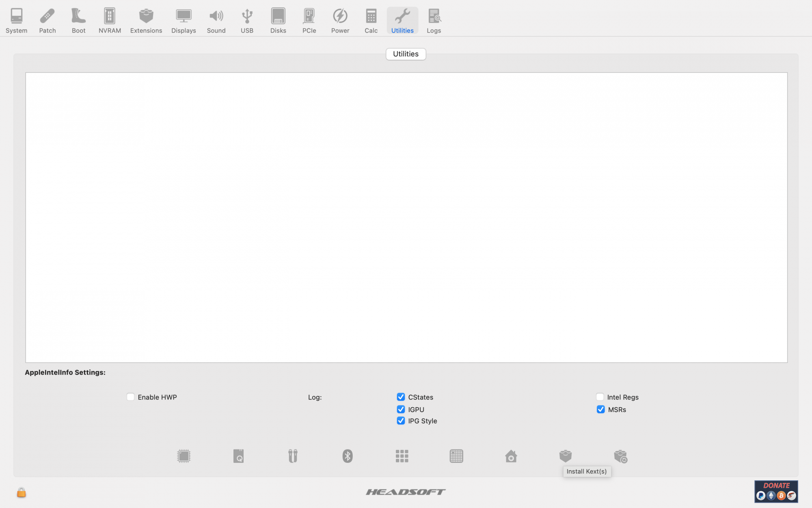The image size is (812, 508).
Task: Uncheck the CStates log option
Action: 401,397
